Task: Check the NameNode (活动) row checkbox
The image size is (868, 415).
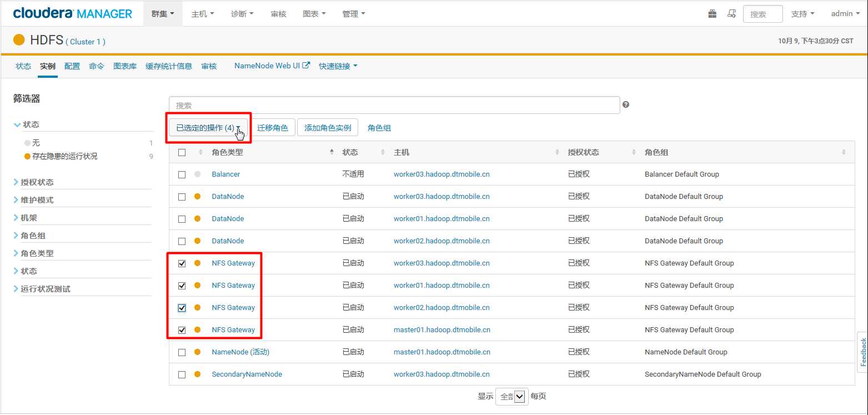Action: 182,352
